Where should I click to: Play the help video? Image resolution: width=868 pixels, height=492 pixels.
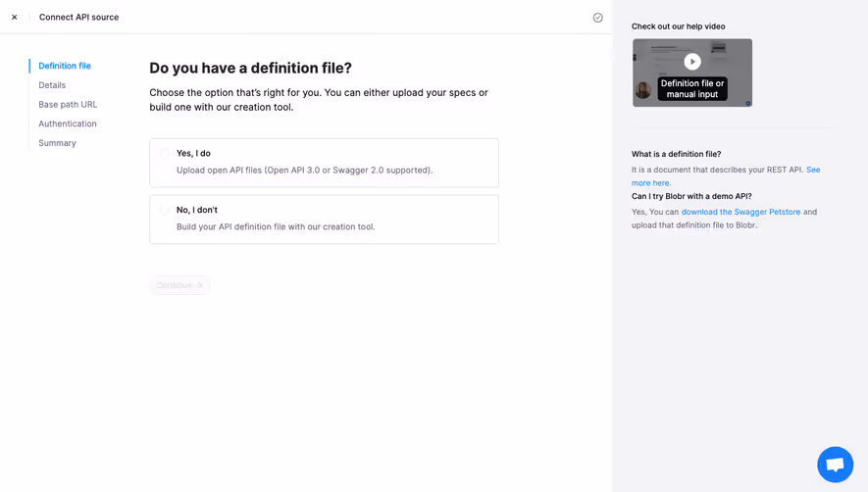pos(692,61)
